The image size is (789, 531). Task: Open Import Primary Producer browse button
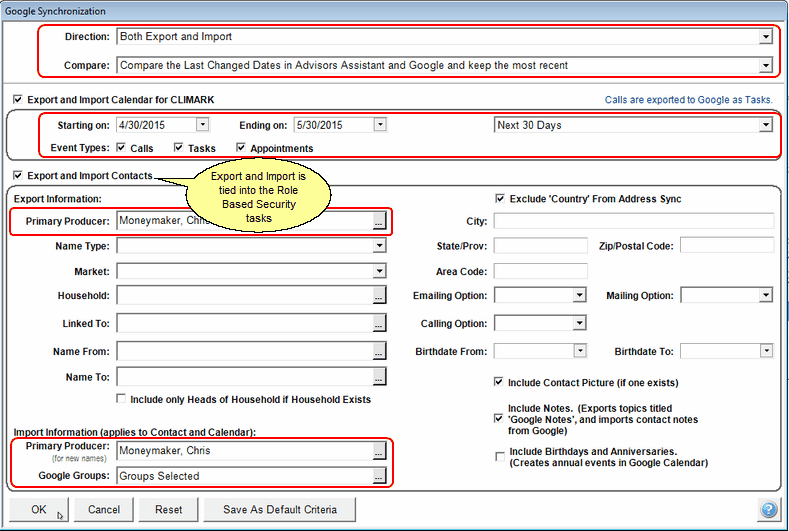coord(379,451)
